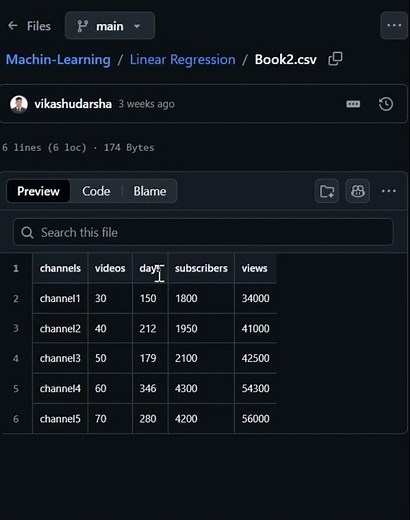410x520 pixels.
Task: Open the main branch dropdown
Action: click(x=110, y=26)
